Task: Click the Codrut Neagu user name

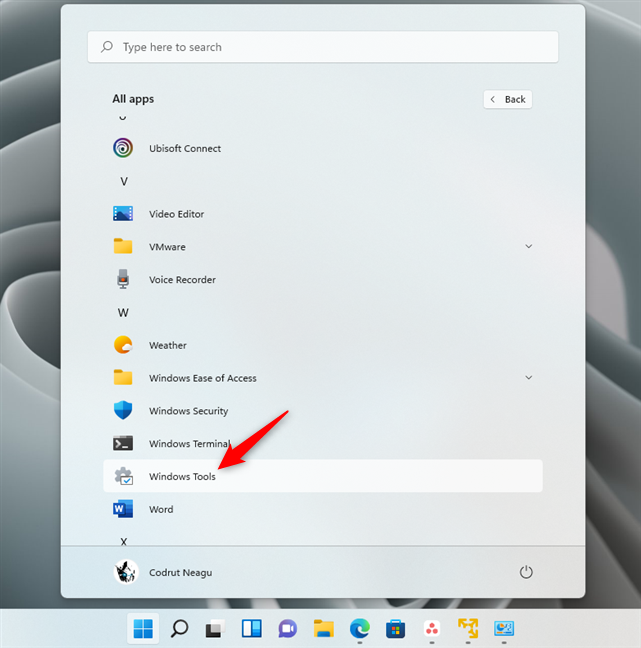Action: tap(181, 572)
